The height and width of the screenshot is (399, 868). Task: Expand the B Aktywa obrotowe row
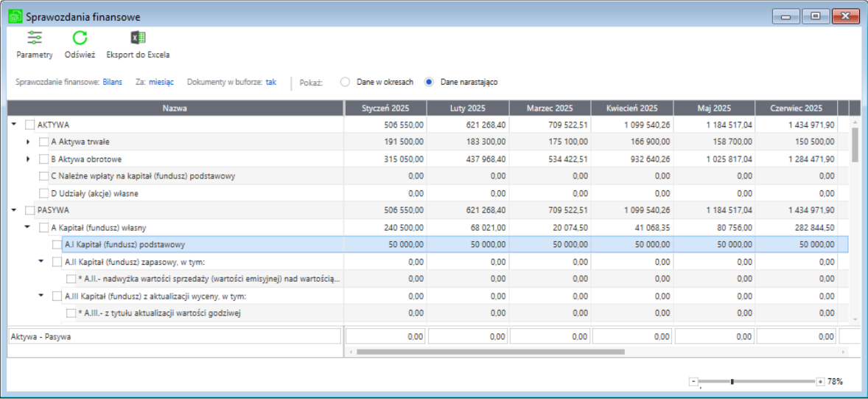(28, 159)
